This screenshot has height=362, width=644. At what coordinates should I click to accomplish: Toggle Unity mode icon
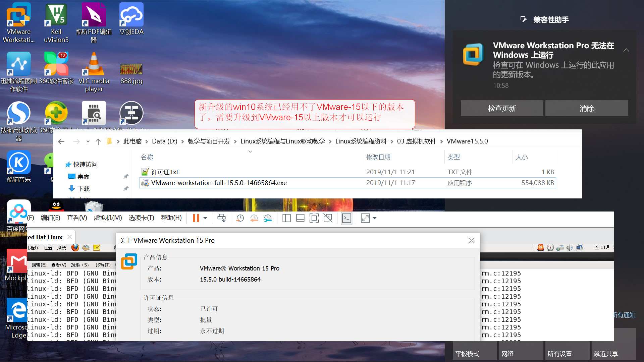pyautogui.click(x=328, y=218)
